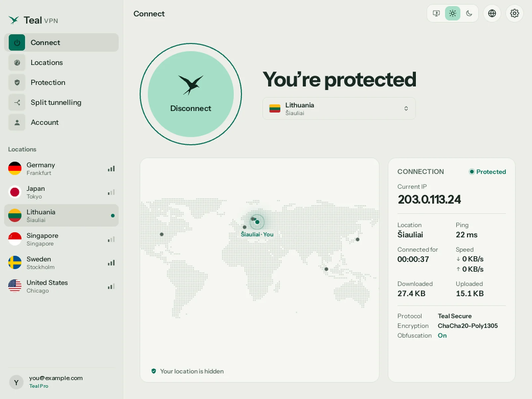Click the Obfuscation On value
The image size is (532, 399).
coord(442,335)
